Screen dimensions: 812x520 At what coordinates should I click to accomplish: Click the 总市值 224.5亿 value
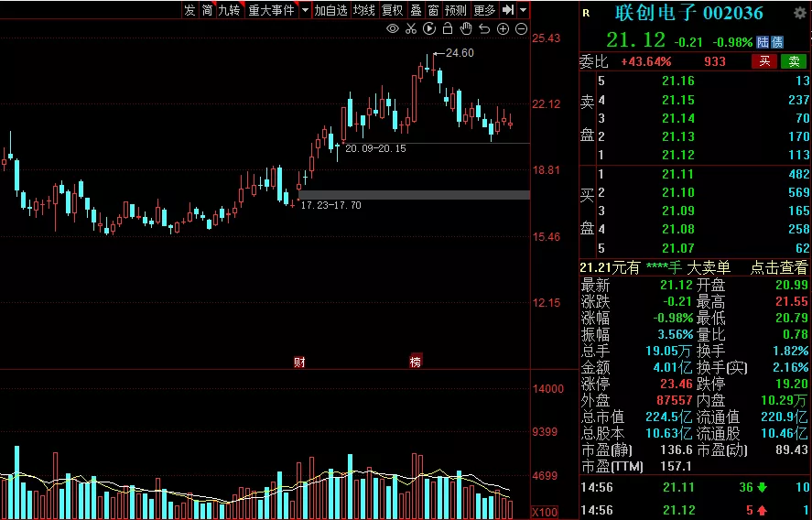(x=668, y=417)
